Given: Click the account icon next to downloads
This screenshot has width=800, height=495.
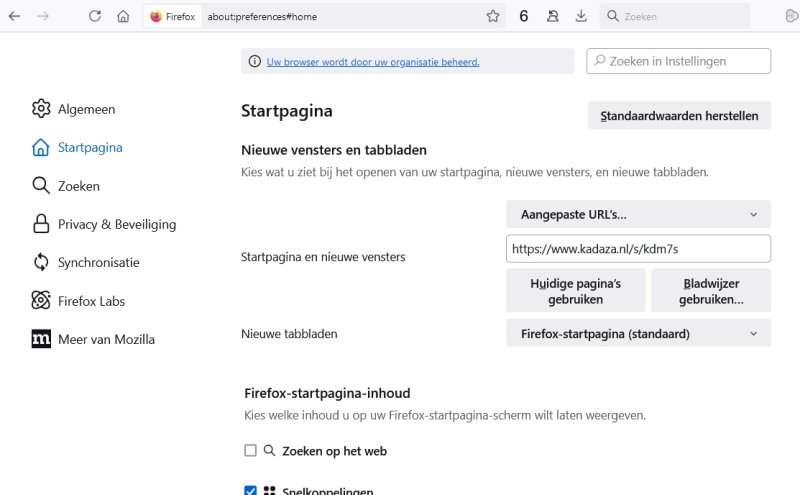Looking at the screenshot, I should (x=553, y=16).
